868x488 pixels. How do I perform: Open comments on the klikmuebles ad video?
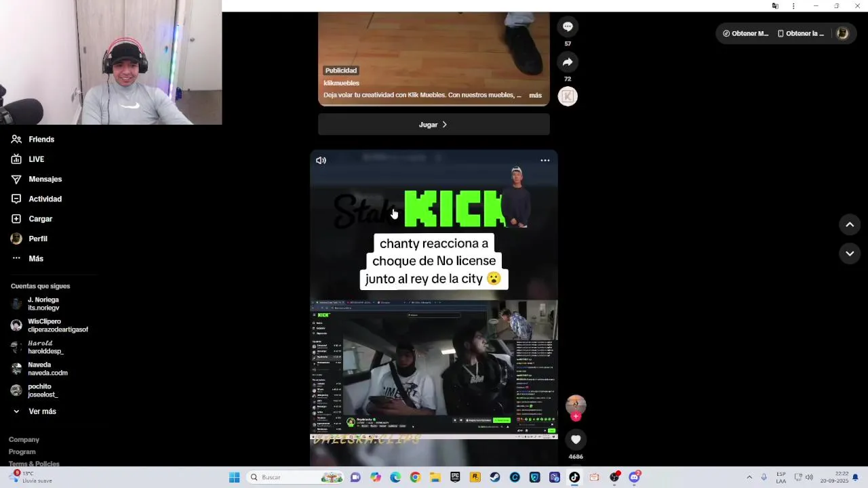[568, 26]
